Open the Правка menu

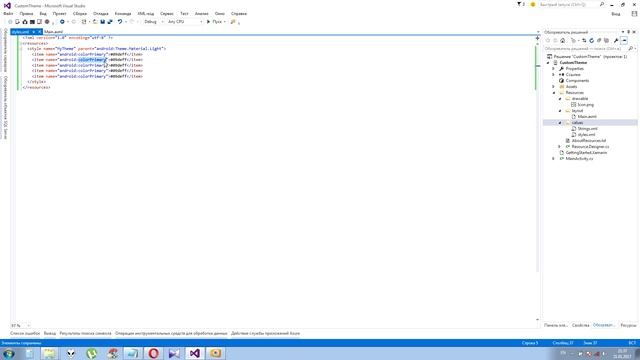click(x=27, y=13)
